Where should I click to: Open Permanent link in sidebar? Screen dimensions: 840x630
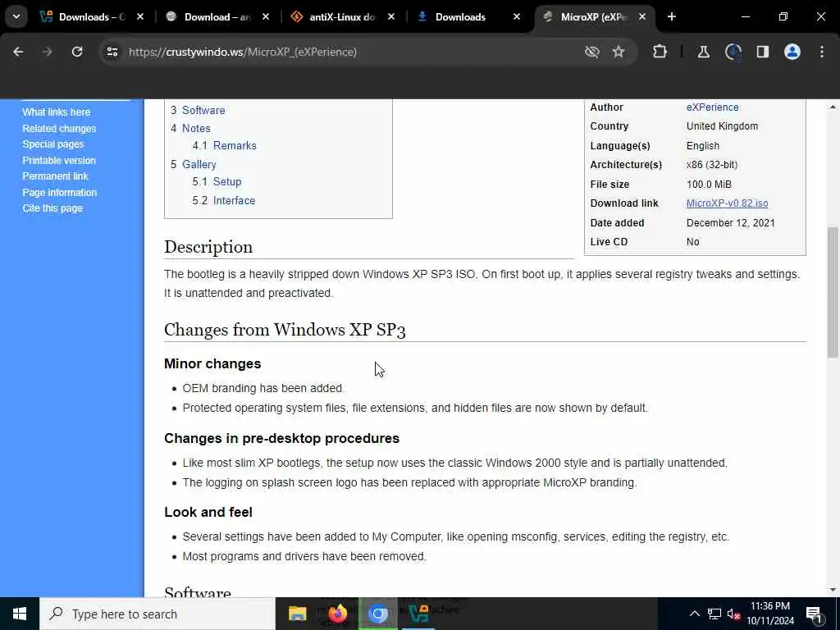coord(55,176)
